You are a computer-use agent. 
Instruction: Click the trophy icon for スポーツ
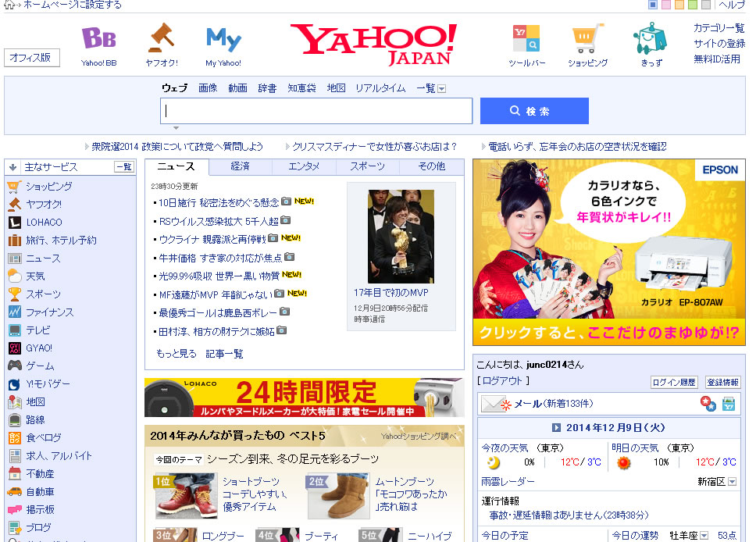[15, 294]
